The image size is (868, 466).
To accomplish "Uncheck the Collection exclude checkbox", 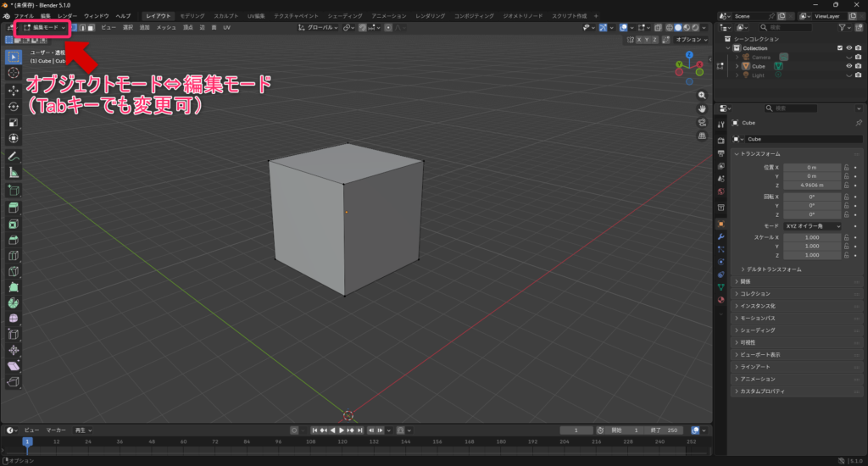I will [840, 48].
